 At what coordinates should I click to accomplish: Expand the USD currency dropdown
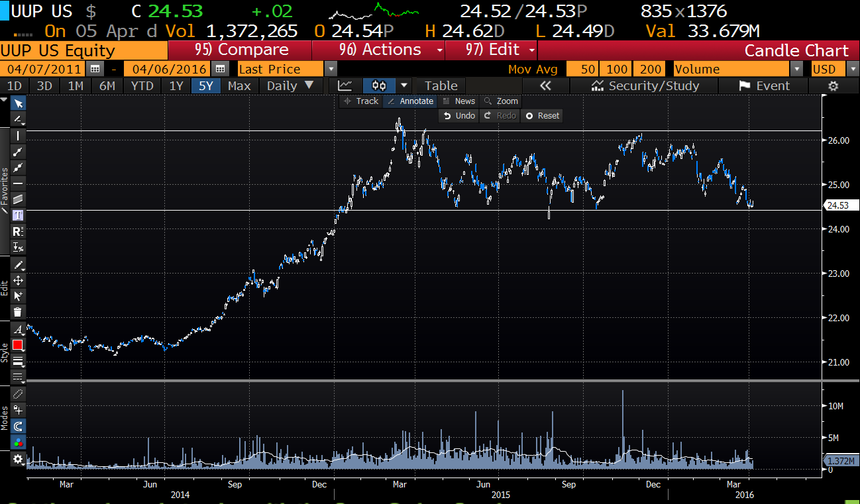coord(850,69)
